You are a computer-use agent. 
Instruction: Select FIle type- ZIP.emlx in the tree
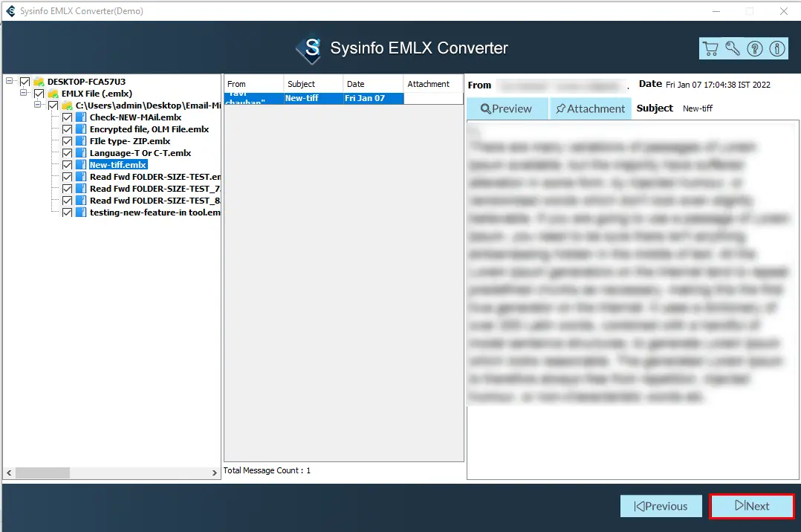(130, 141)
